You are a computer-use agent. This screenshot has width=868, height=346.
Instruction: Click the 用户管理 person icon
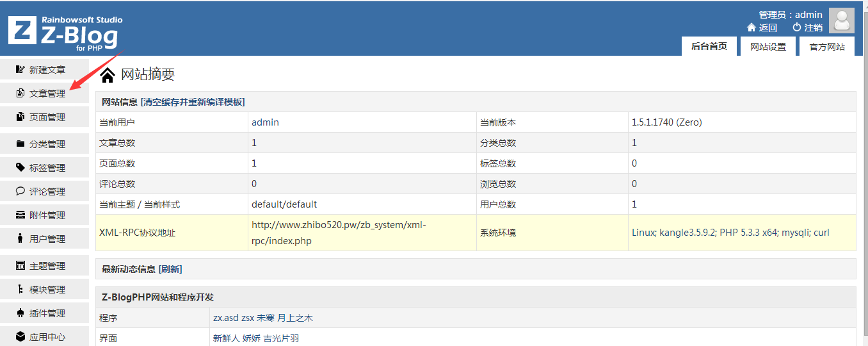coord(20,239)
